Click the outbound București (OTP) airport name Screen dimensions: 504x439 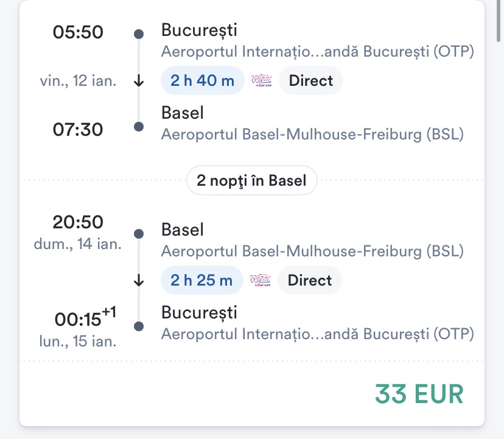click(317, 51)
